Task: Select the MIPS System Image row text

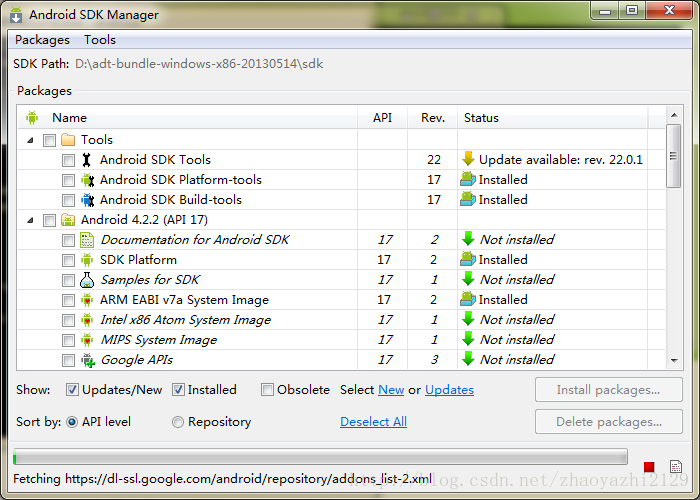Action: [158, 340]
